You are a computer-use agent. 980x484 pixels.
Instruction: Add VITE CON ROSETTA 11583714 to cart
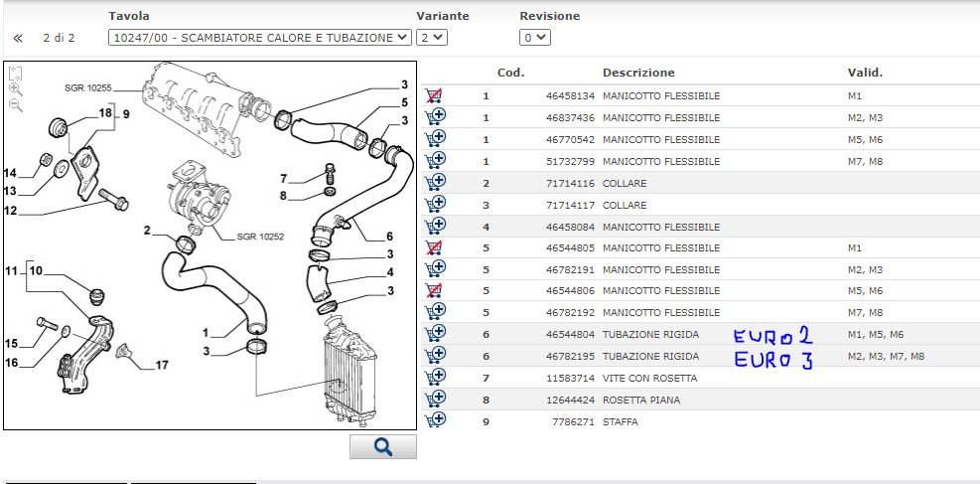[434, 378]
